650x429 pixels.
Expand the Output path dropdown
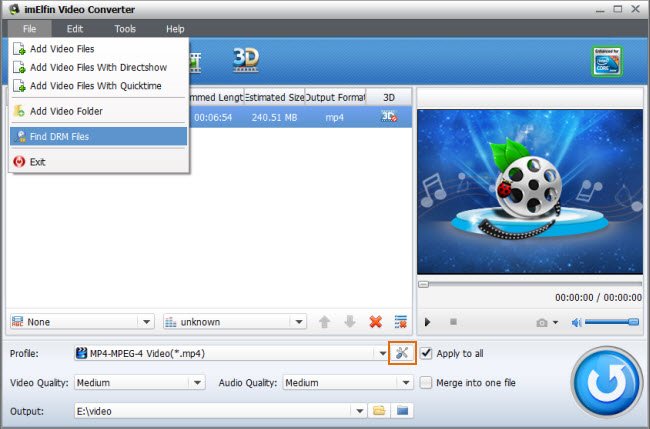[x=359, y=411]
